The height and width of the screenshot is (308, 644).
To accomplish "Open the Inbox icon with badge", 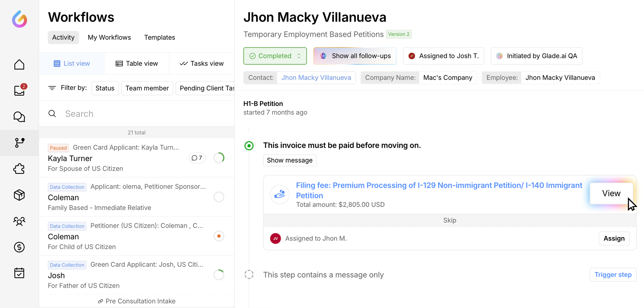I will coord(19,90).
